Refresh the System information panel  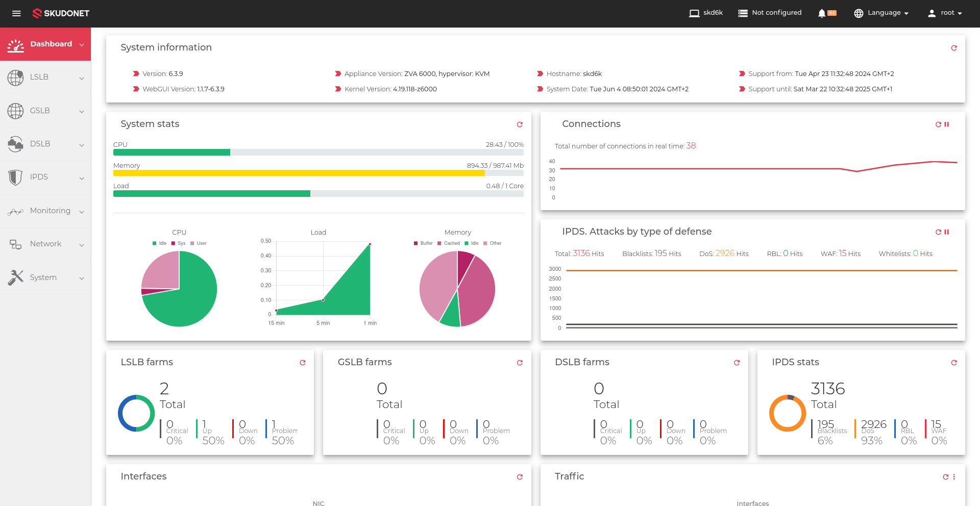[954, 48]
